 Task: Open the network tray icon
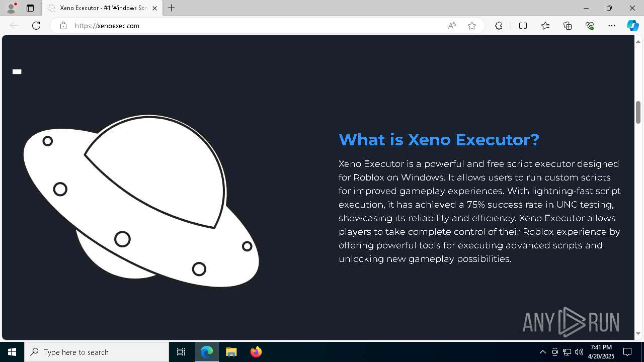[567, 352]
